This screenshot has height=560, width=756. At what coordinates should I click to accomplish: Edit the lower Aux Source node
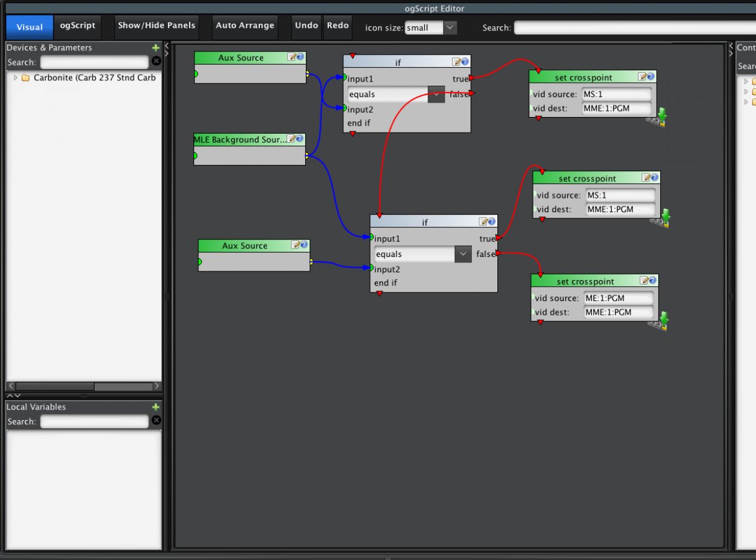(295, 245)
